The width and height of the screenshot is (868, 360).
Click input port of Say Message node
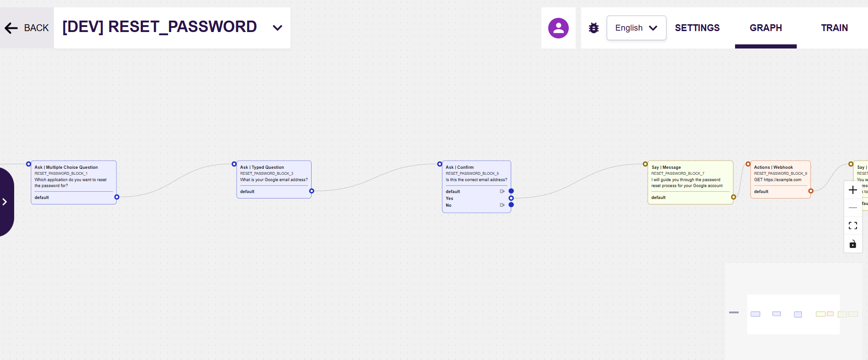pos(646,164)
